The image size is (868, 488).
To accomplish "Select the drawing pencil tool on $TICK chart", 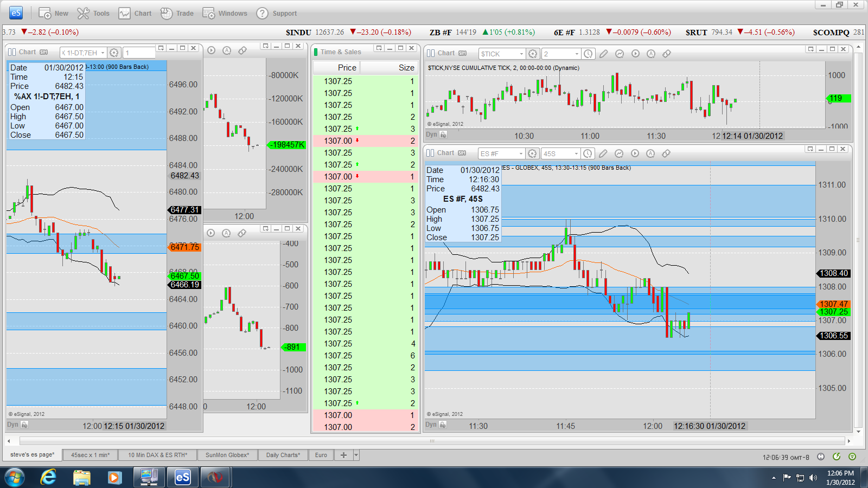I will (x=604, y=54).
